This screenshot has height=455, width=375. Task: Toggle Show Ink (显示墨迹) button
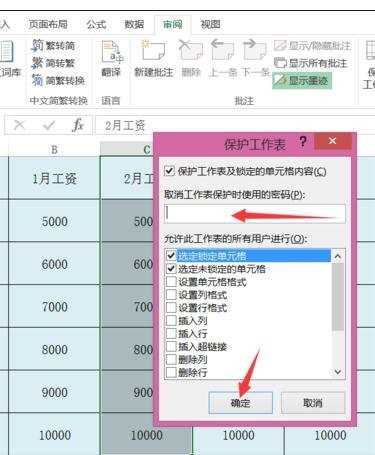[x=302, y=80]
